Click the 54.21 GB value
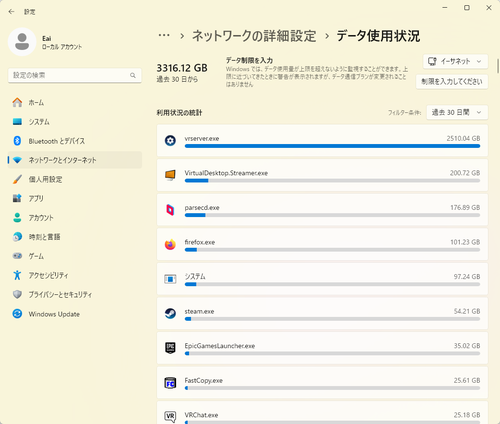This screenshot has height=424, width=500. [x=467, y=311]
